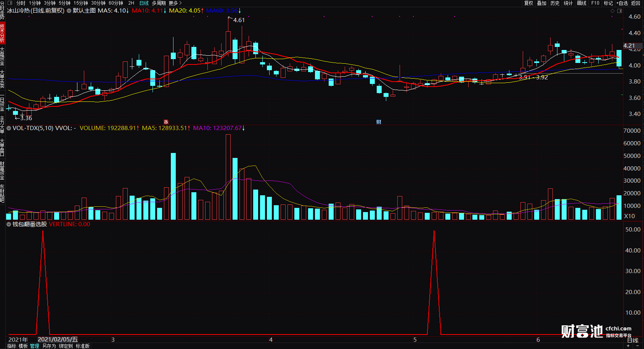Image resolution: width=644 pixels, height=349 pixels.
Task: Open 主力大单 sidebar tab
Action: (x=2, y=125)
